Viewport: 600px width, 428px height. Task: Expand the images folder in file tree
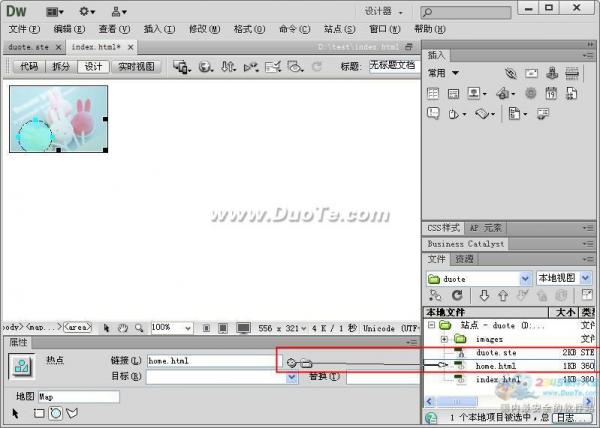[446, 339]
